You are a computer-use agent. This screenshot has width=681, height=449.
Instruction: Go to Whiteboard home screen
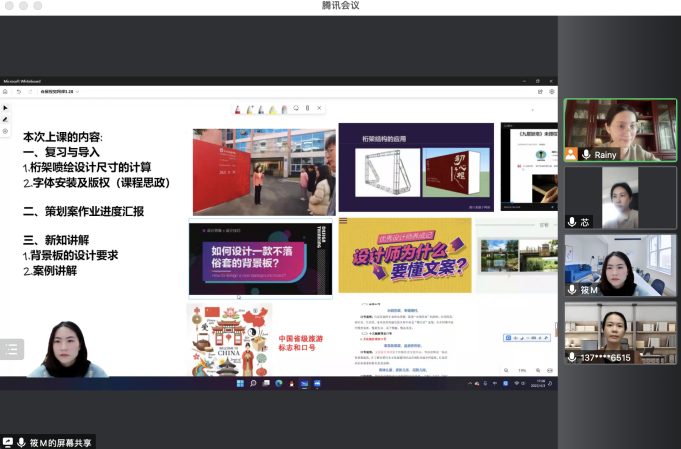pos(5,92)
